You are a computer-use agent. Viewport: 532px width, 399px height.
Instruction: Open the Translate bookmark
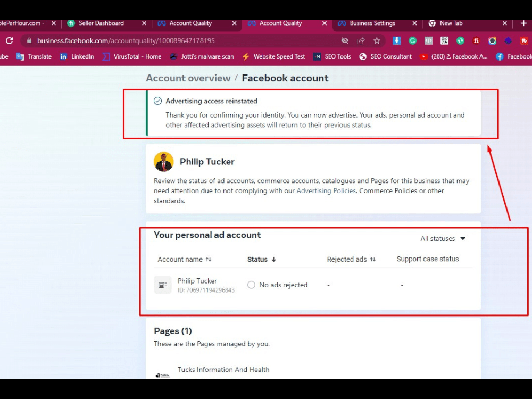(x=34, y=56)
